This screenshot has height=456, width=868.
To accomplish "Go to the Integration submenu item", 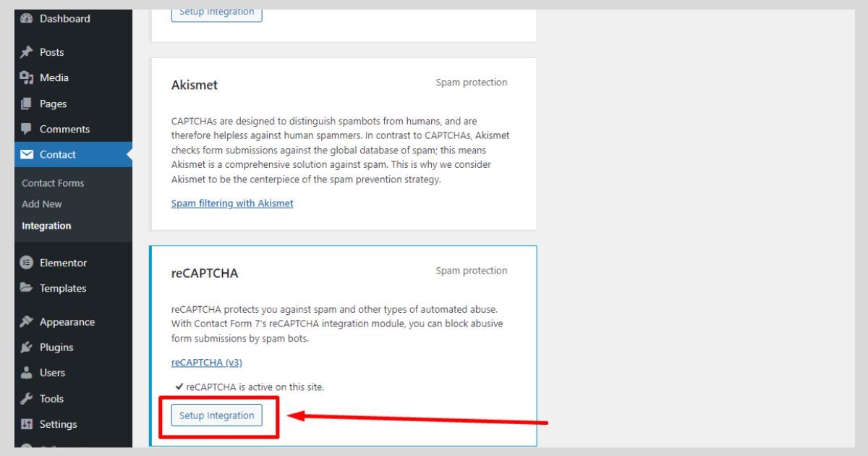I will tap(46, 226).
